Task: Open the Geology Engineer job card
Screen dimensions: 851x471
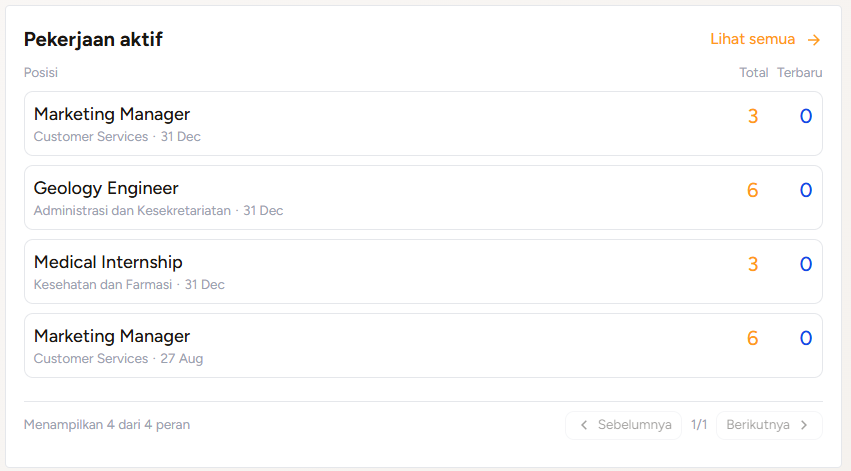Action: 423,198
